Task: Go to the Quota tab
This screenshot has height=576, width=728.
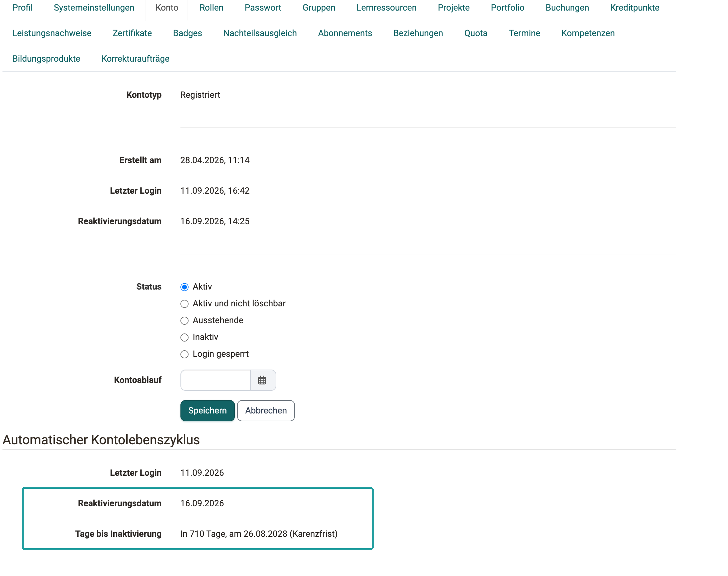Action: [476, 33]
